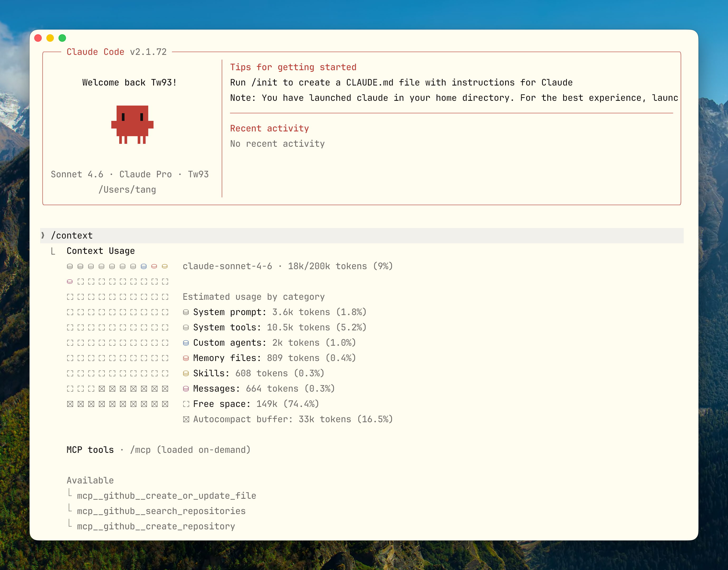Screen dimensions: 728x570
Task: Select the blue Custom agents icon
Action: (186, 343)
